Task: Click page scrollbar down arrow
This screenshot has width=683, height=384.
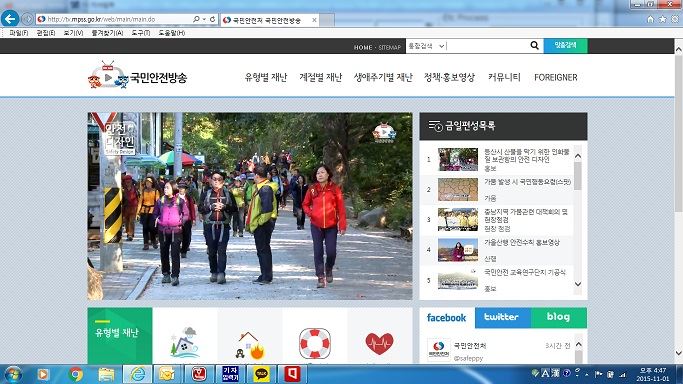Action: click(x=679, y=353)
